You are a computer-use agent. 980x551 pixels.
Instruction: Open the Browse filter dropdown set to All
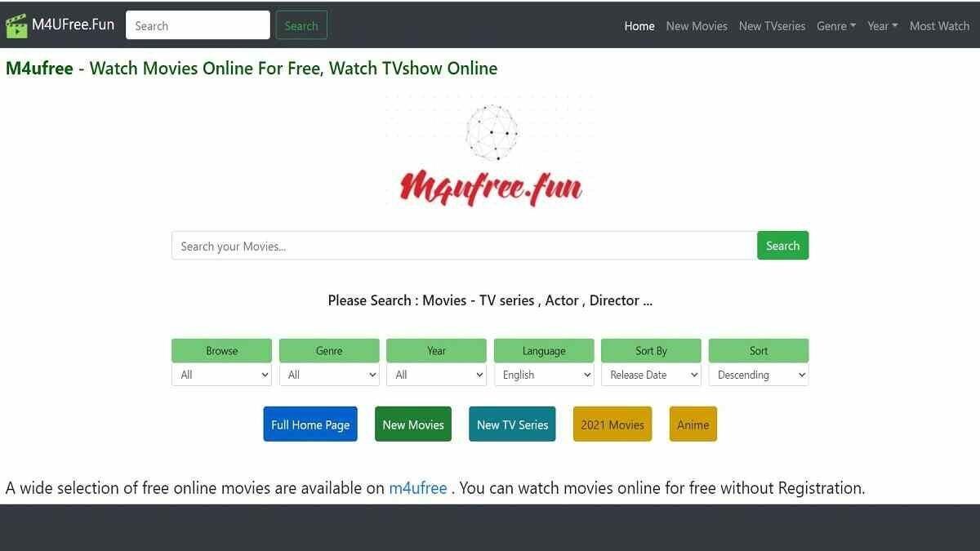coord(221,374)
